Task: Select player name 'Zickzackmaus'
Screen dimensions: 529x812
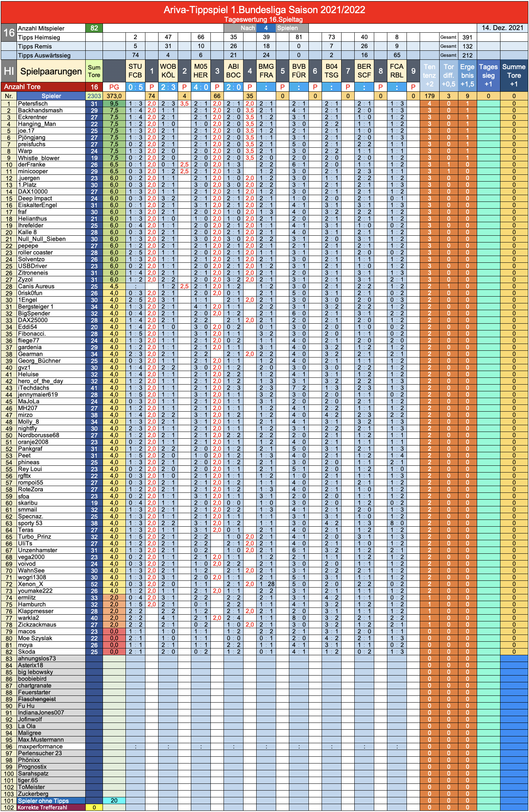Action: click(37, 625)
